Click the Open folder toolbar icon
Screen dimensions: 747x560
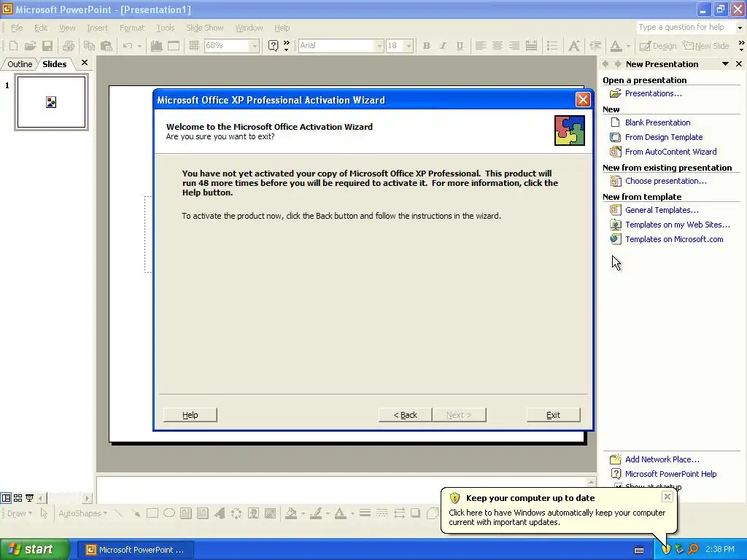pyautogui.click(x=30, y=46)
